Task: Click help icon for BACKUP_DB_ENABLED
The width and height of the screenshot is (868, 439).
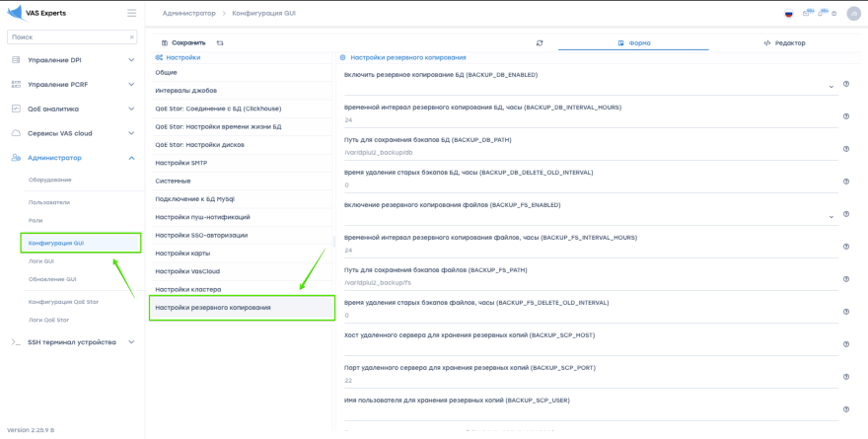Action: [x=846, y=84]
